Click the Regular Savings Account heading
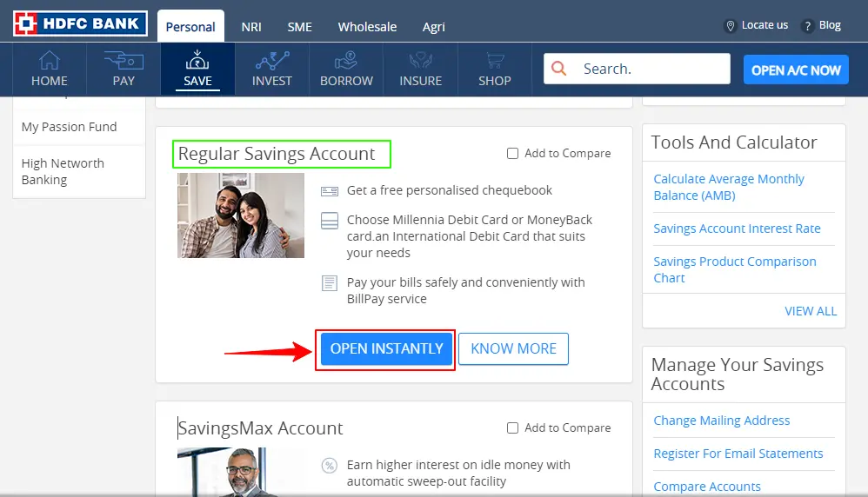868x497 pixels. [x=277, y=154]
